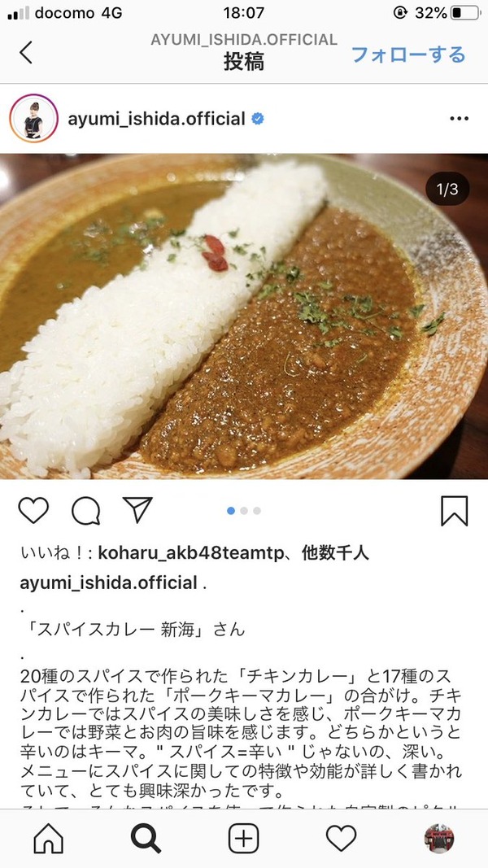Tap ayumi_ishida.official name in caption
Image resolution: width=488 pixels, height=868 pixels.
[x=108, y=583]
